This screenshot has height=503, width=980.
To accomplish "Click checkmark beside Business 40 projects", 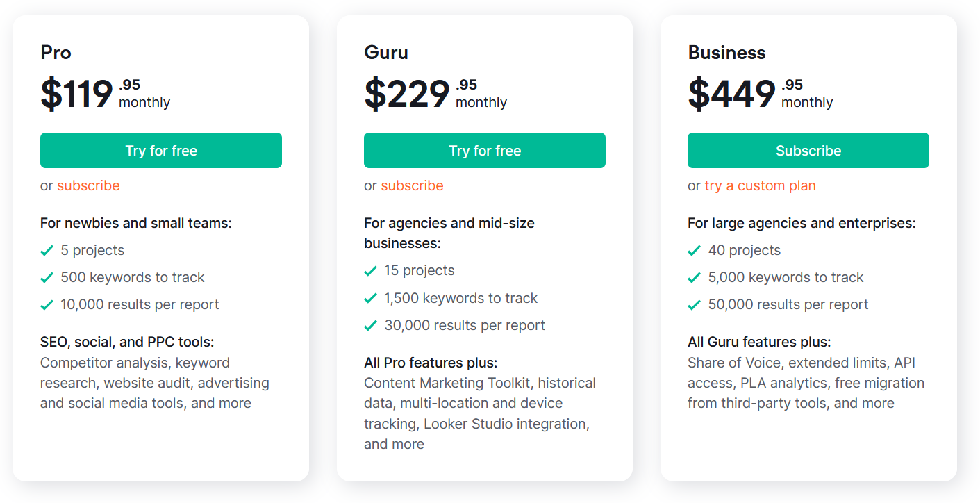I will [x=695, y=250].
